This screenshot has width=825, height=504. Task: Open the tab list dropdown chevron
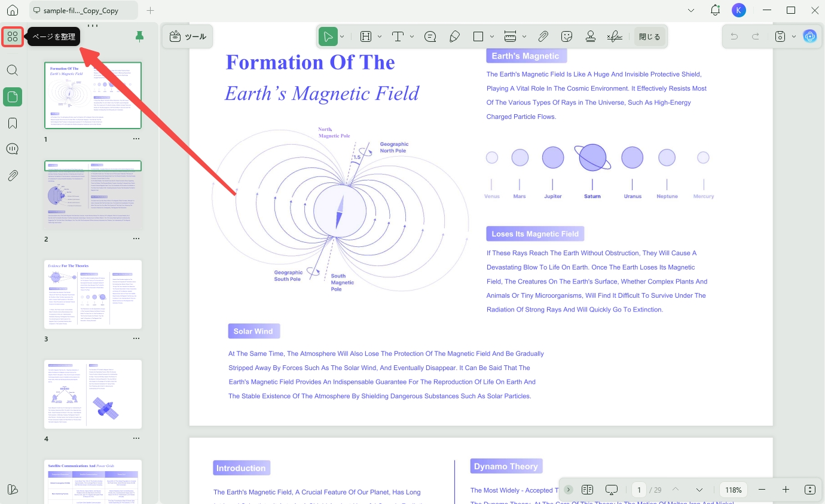[x=691, y=10]
